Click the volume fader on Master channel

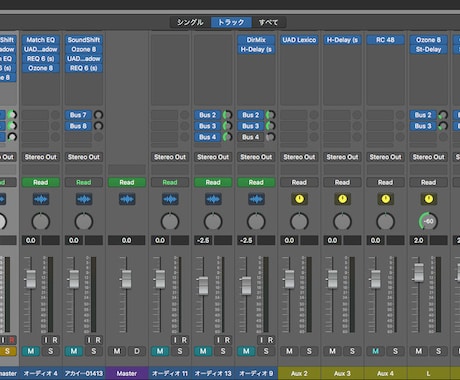tap(127, 279)
